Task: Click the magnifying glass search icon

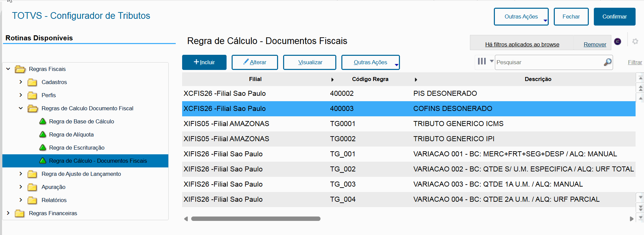Action: (x=607, y=62)
